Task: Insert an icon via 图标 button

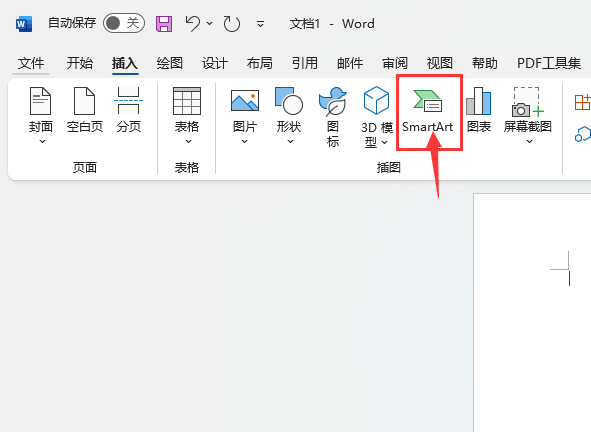Action: (332, 117)
